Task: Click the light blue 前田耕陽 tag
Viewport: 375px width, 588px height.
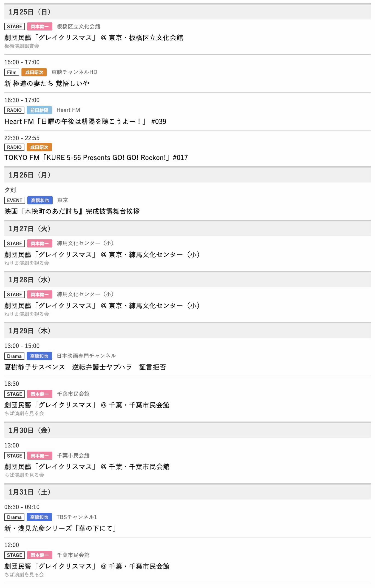Action: (x=39, y=110)
